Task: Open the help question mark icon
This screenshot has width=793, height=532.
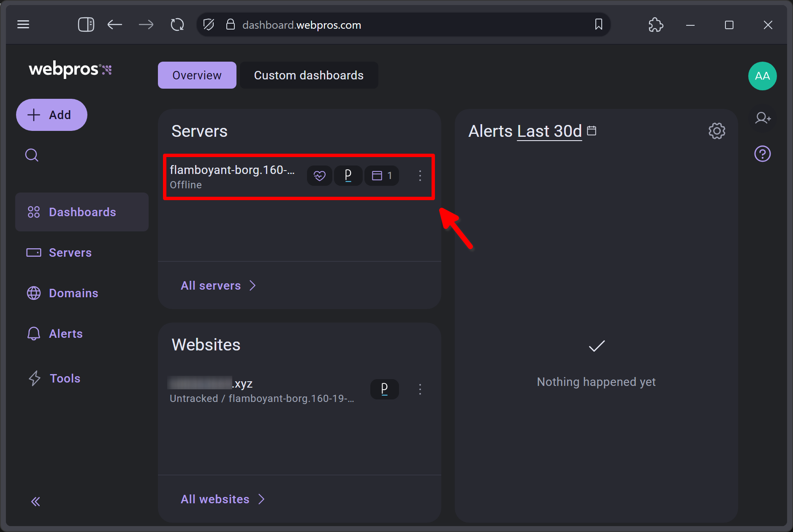Action: (x=763, y=154)
